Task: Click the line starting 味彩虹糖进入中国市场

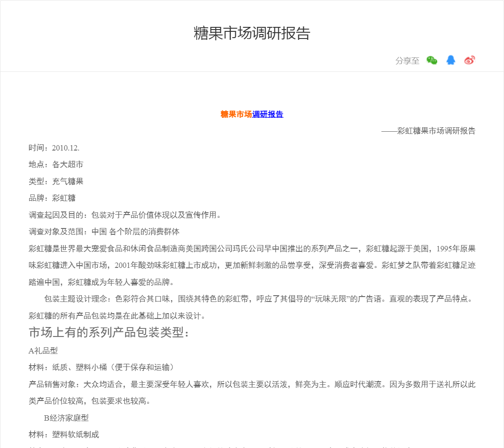Action: [252, 266]
